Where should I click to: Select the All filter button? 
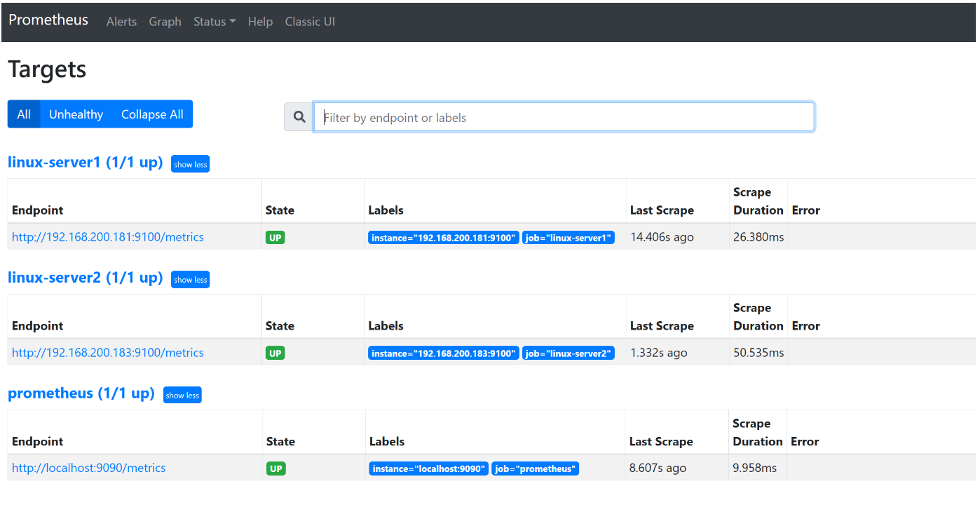(24, 114)
